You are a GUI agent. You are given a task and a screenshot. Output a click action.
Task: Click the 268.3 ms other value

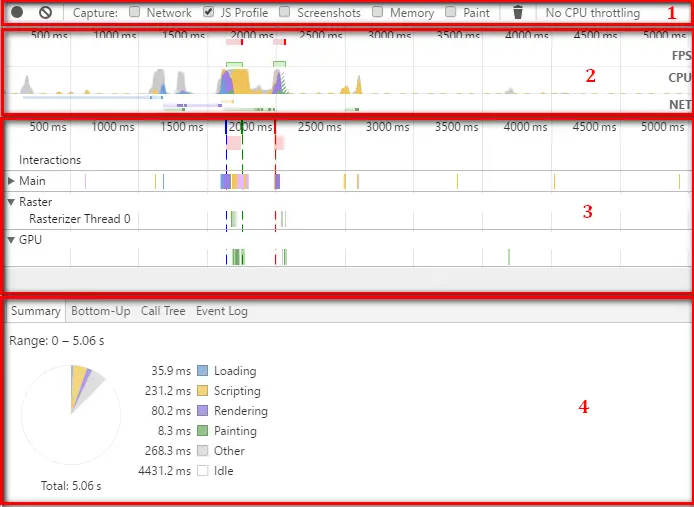point(168,451)
